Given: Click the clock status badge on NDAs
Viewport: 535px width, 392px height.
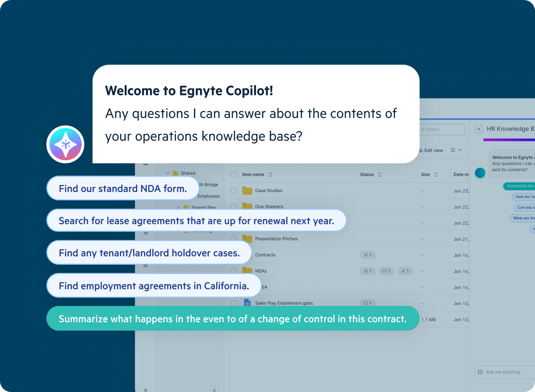Looking at the screenshot, I should pos(368,271).
